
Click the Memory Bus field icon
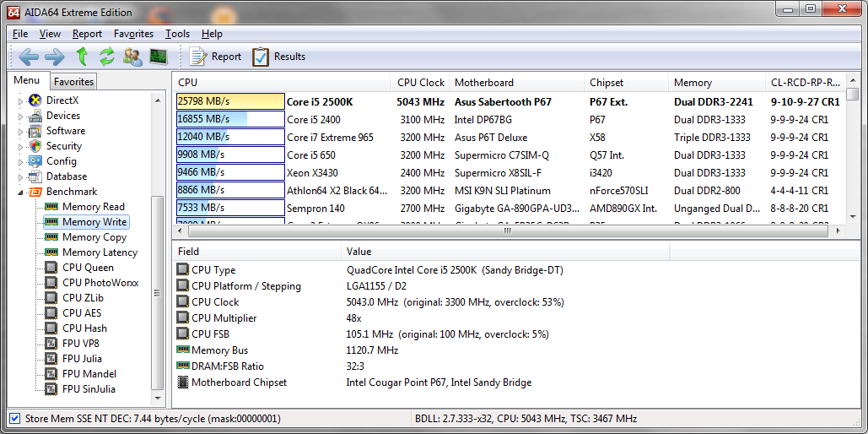(183, 350)
